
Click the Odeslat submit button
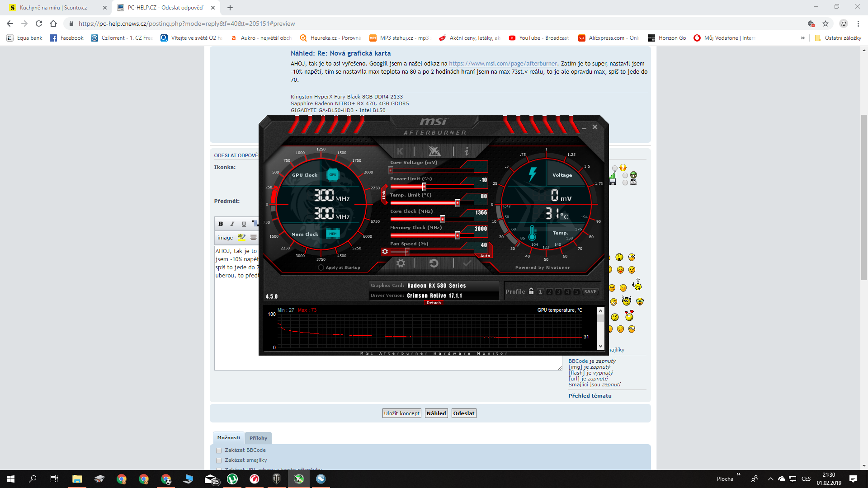click(464, 413)
